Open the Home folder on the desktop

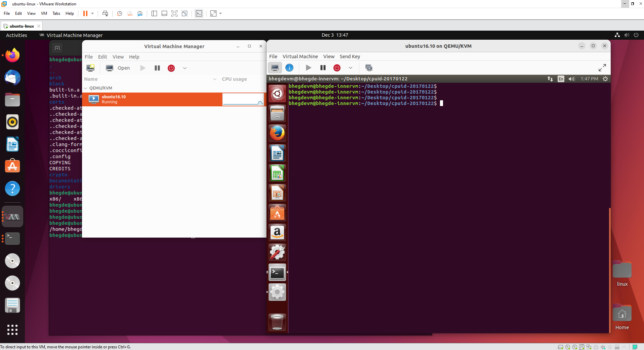point(622,317)
